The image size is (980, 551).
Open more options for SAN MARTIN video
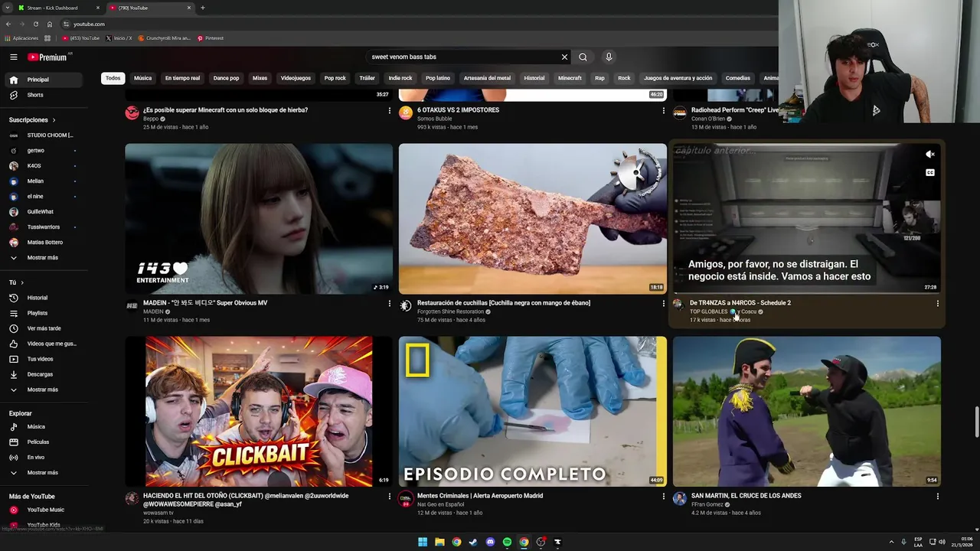coord(937,497)
